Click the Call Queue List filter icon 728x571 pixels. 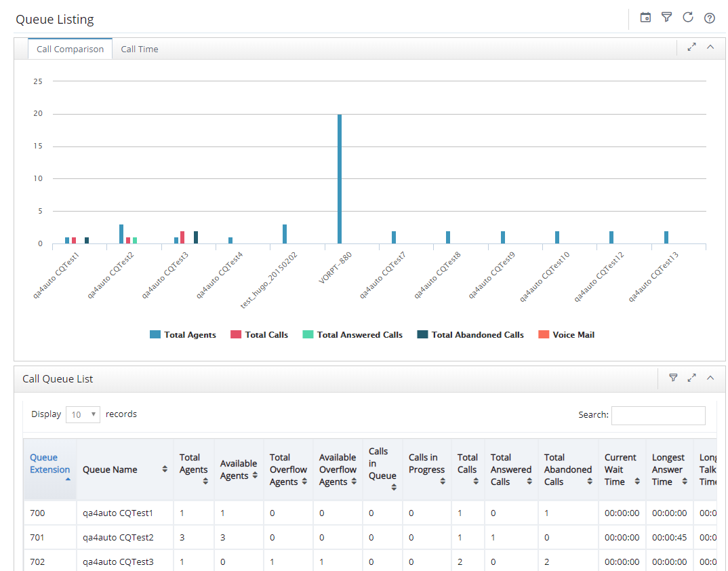coord(673,378)
